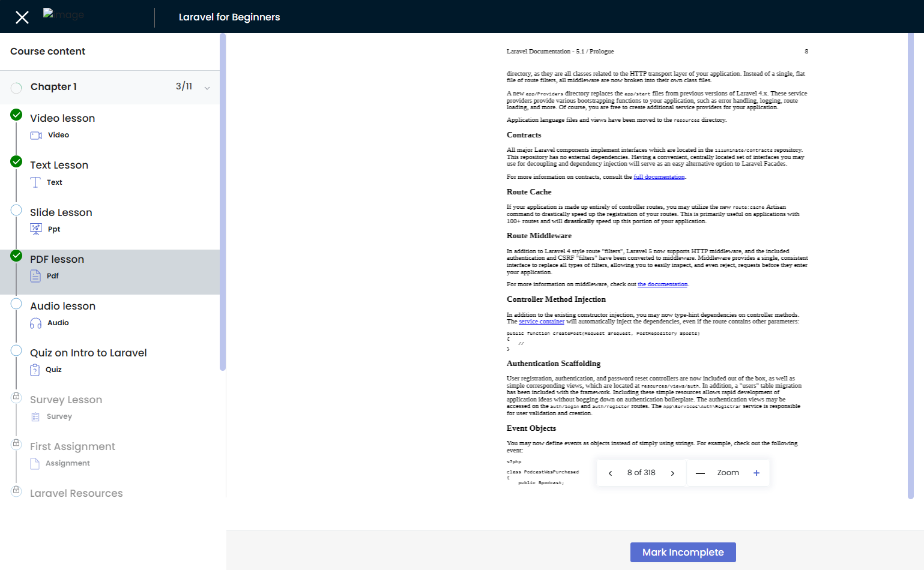
Task: Click the Audio type label
Action: 58,323
